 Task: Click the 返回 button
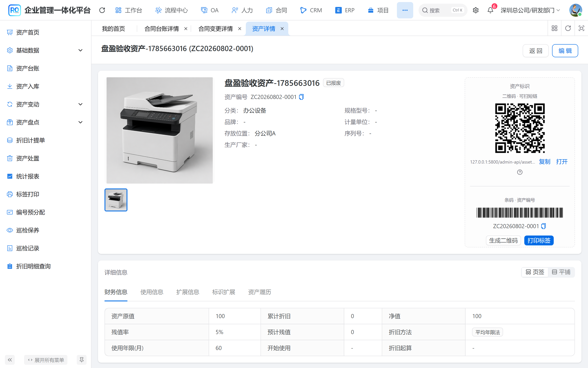point(536,51)
